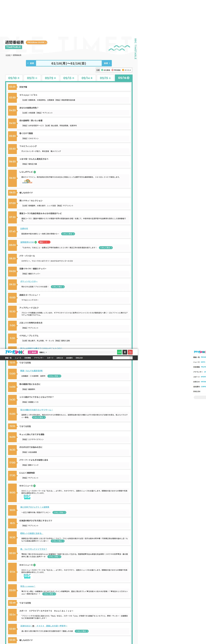Open the YouTube channel icon

point(130,352)
